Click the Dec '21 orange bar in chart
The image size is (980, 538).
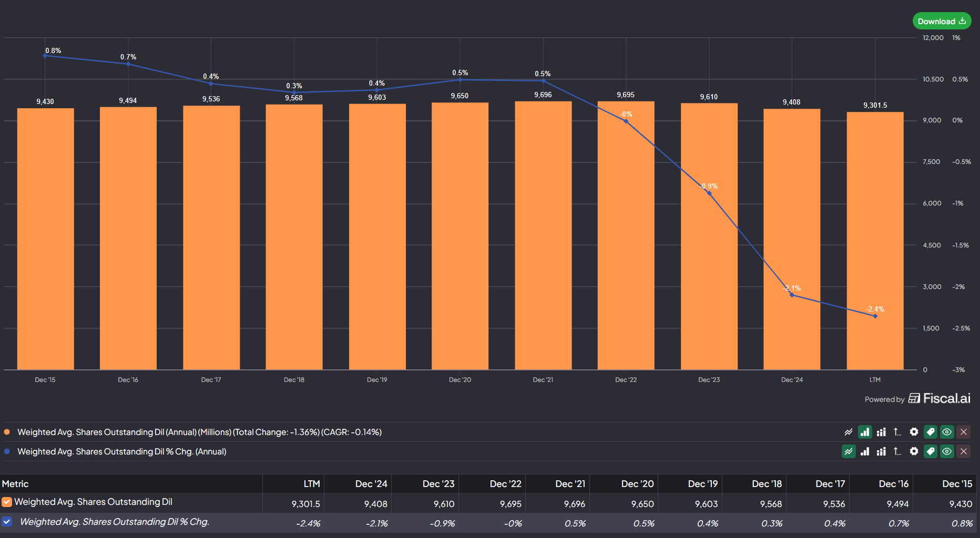pyautogui.click(x=543, y=236)
